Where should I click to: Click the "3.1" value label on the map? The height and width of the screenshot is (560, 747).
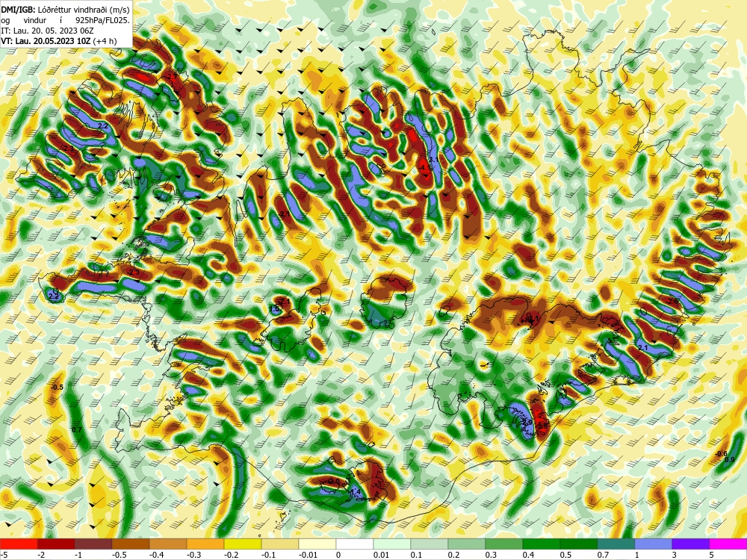tap(433, 159)
